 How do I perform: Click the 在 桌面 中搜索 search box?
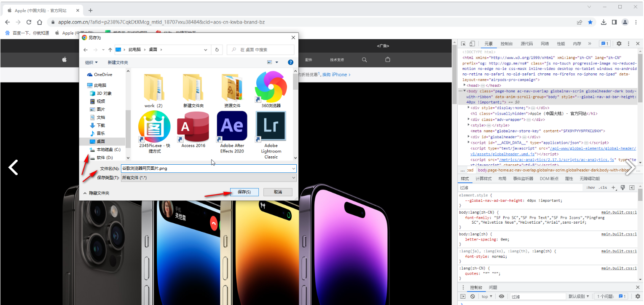pyautogui.click(x=260, y=50)
